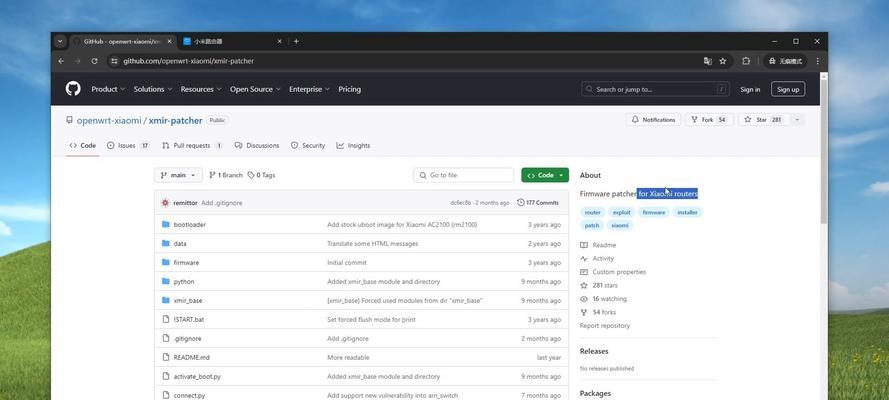Open the translate page icon in address bar
Image resolution: width=889 pixels, height=400 pixels.
708,61
